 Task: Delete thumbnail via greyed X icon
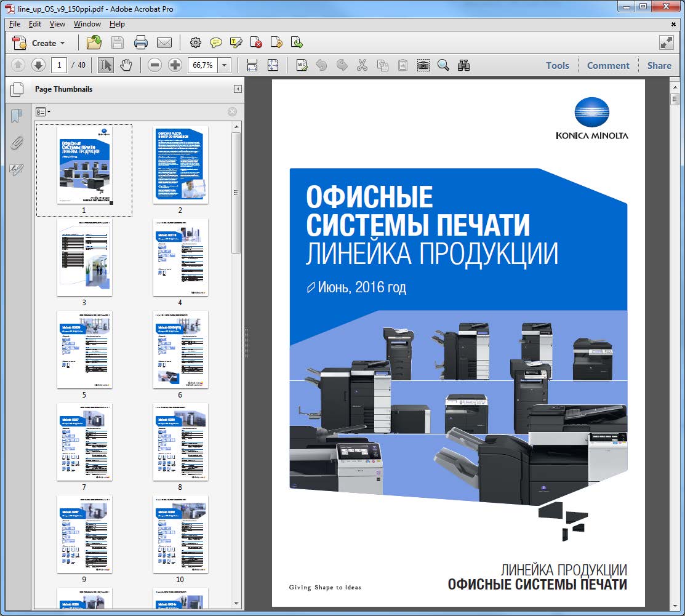(233, 112)
